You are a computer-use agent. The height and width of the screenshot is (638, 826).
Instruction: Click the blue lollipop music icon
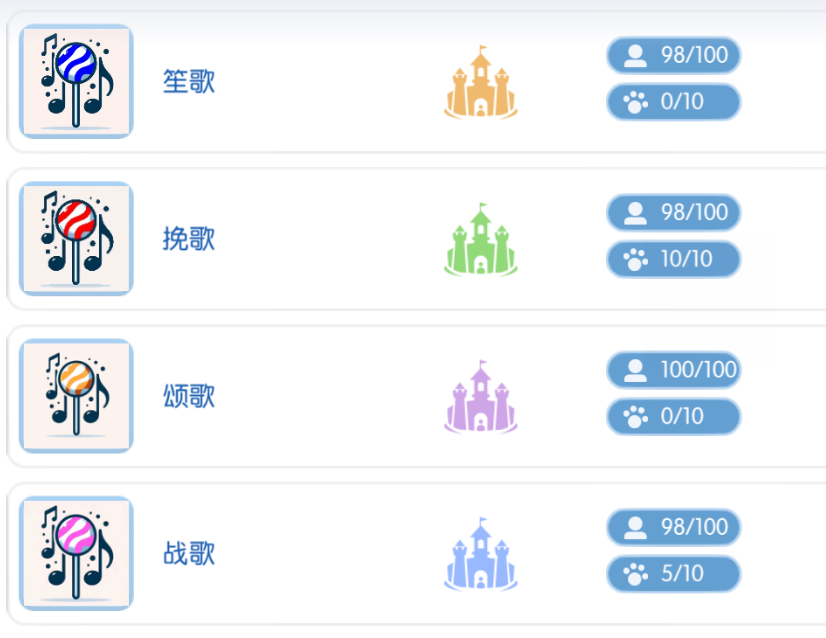click(76, 81)
